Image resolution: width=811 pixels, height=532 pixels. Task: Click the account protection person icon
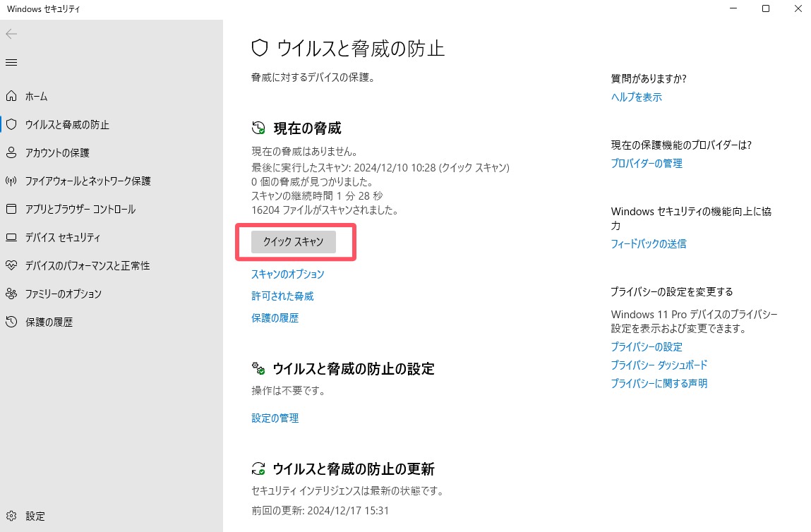11,152
